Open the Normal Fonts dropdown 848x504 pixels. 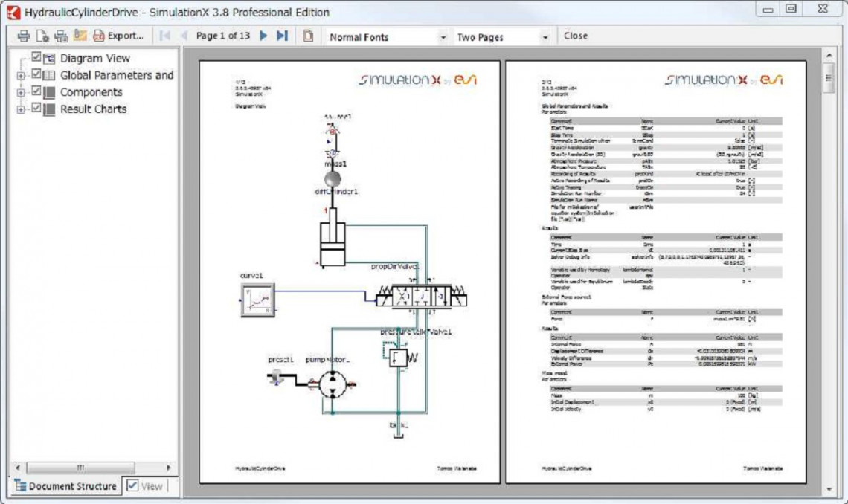[388, 37]
